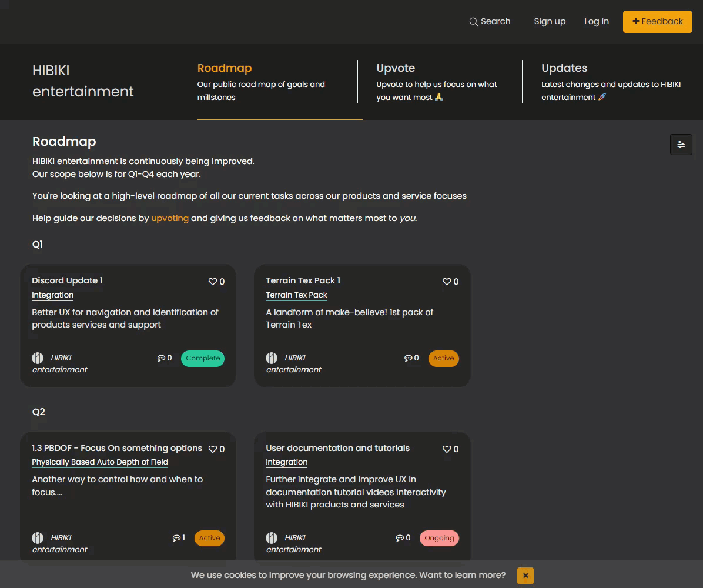Open the Discord Update 1 title
703x588 pixels.
click(67, 280)
